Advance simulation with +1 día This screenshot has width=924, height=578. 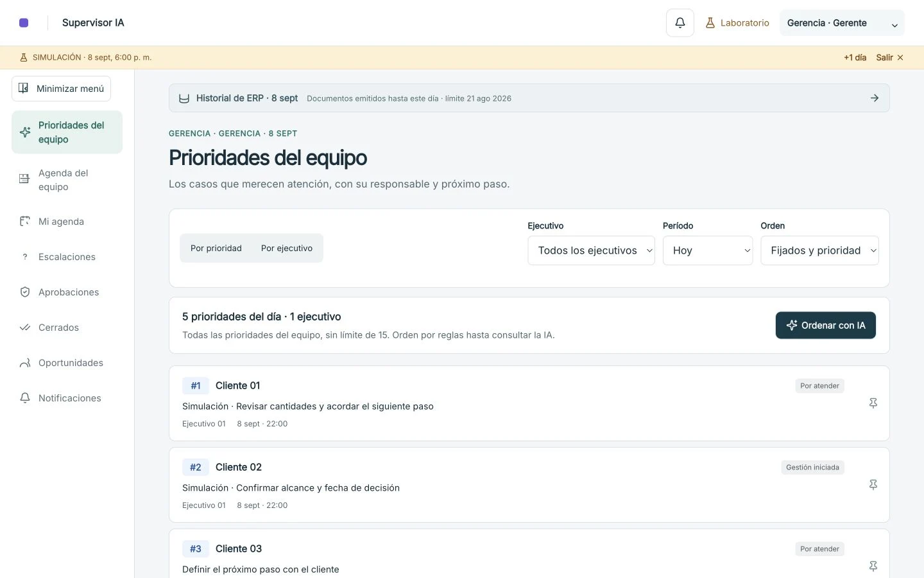point(855,58)
